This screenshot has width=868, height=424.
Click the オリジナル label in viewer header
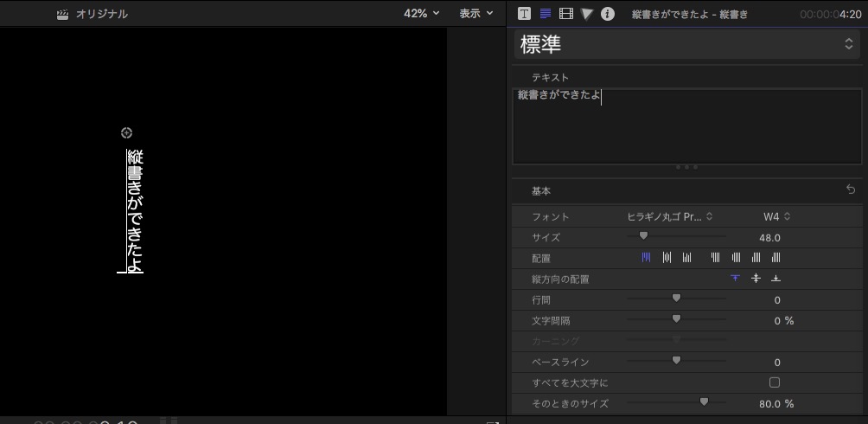click(102, 15)
